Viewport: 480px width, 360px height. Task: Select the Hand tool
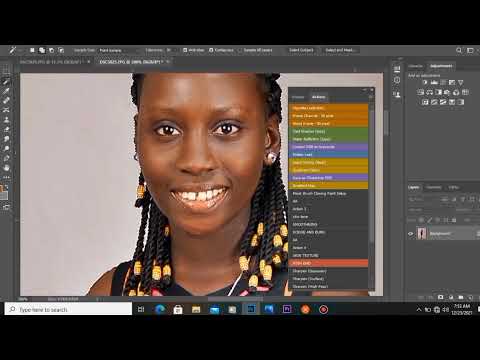pos(6,168)
